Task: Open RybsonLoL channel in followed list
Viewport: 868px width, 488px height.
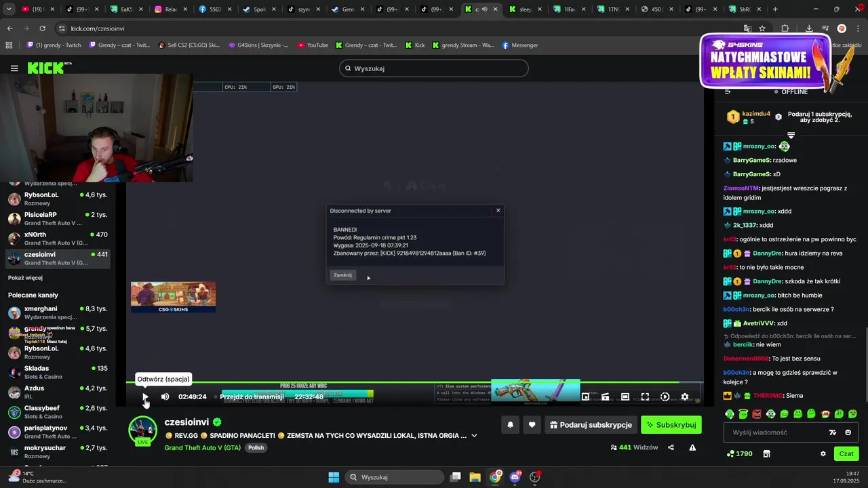Action: coord(58,199)
